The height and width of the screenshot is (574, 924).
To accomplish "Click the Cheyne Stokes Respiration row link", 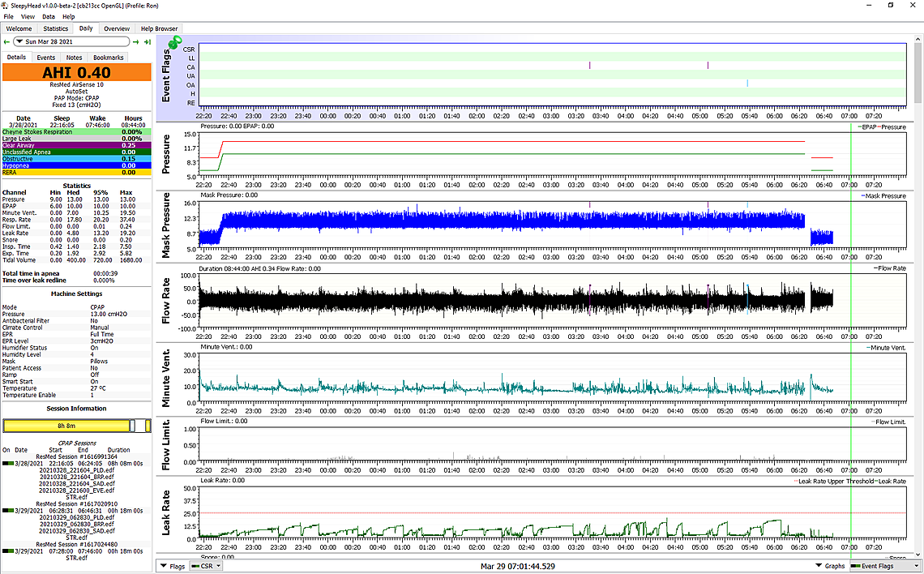I will point(77,132).
